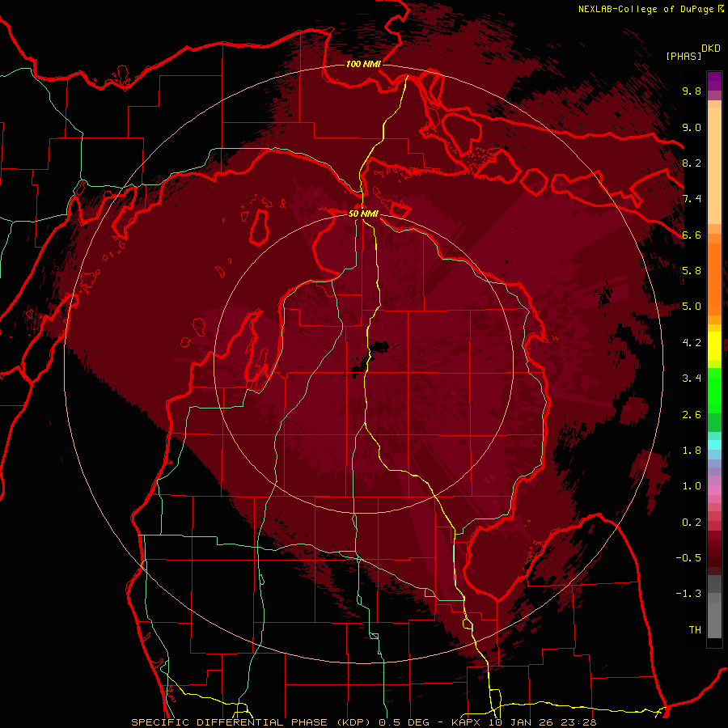The image size is (728, 728).
Task: Click the 5.0 legend value
Action: [x=692, y=307]
